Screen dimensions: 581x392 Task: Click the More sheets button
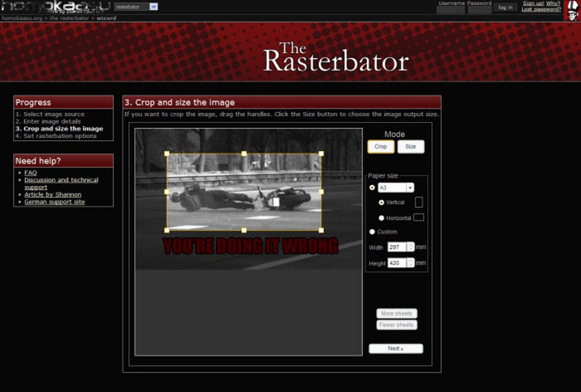pos(396,313)
